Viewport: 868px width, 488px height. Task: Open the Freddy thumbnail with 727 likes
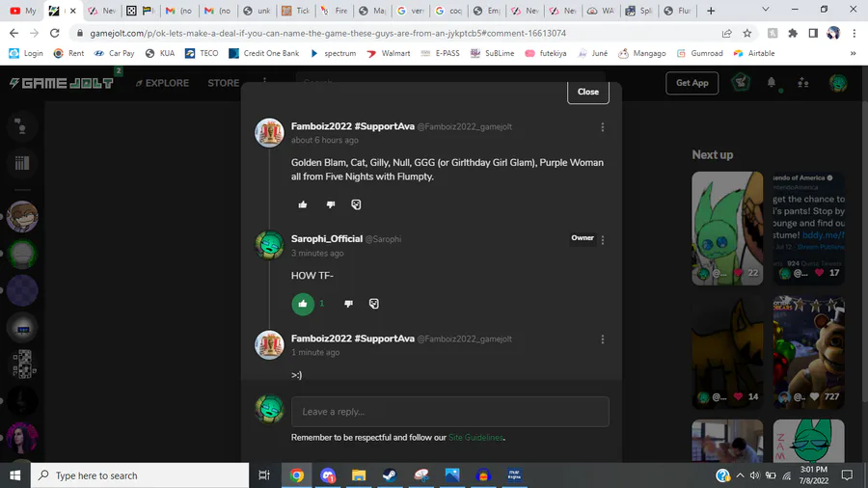809,352
